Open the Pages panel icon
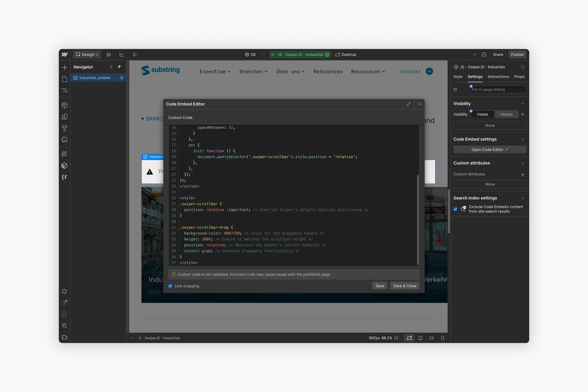Viewport: 588px width, 392px height. point(65,79)
